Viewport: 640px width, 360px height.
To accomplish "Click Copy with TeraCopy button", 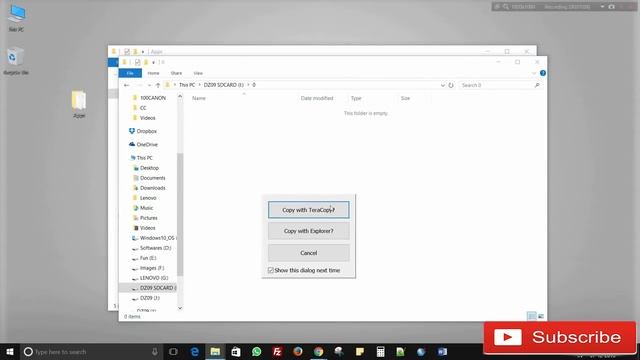I will [309, 210].
